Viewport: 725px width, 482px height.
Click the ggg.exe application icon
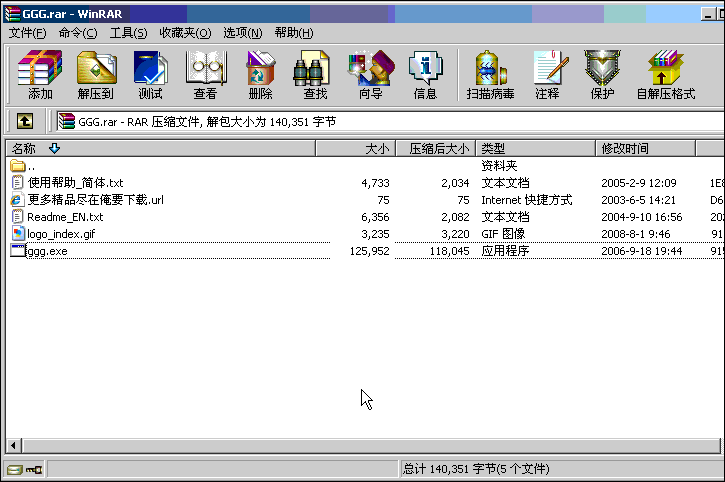[x=18, y=251]
